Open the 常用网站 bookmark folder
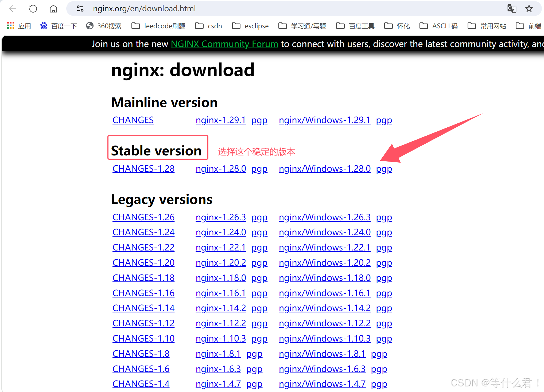This screenshot has height=392, width=544. click(x=487, y=26)
